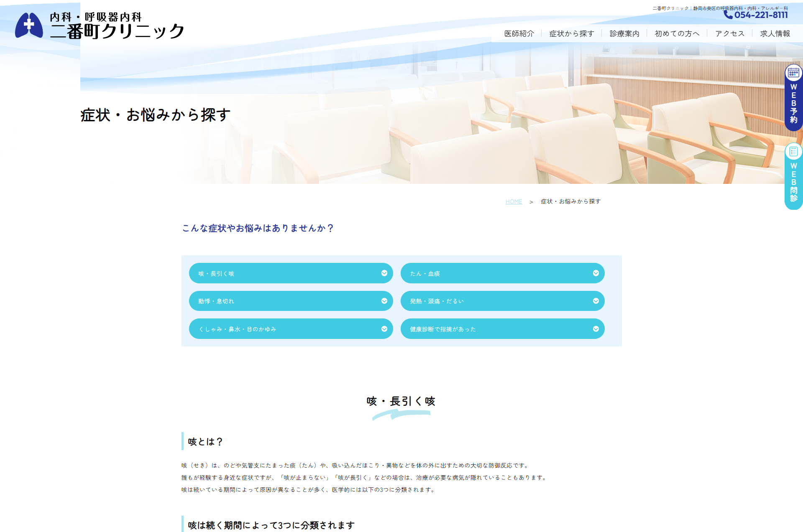Select the 咳・長引く咳 symptom button
Image resolution: width=803 pixels, height=532 pixels.
pos(291,273)
